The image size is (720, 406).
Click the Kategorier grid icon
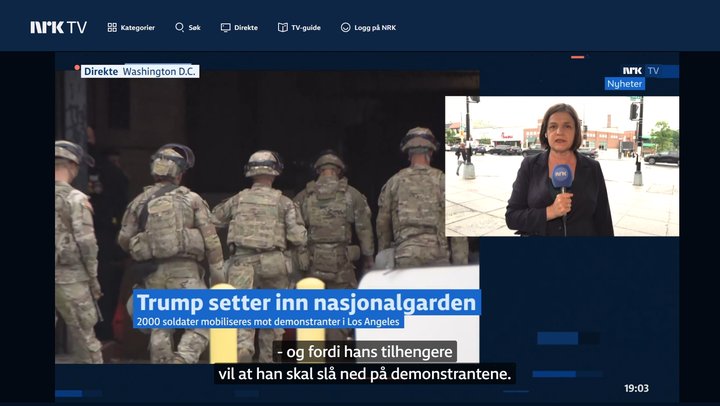click(112, 28)
